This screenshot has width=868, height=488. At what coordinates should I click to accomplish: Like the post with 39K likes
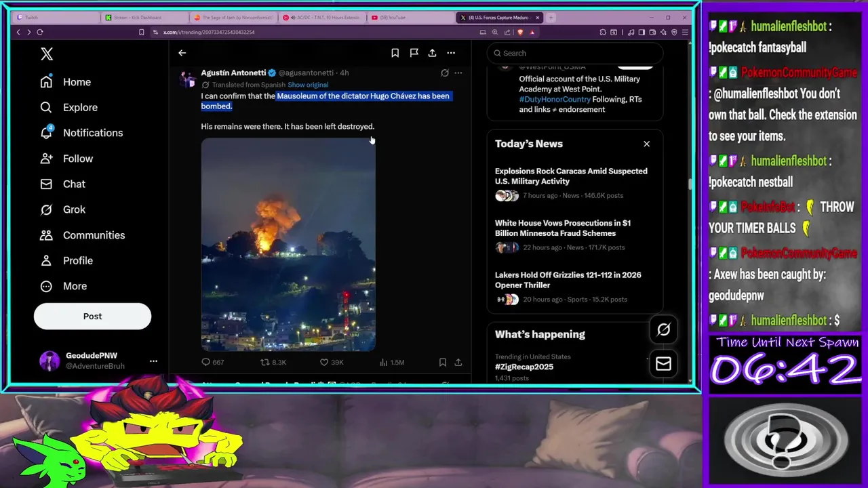332,363
